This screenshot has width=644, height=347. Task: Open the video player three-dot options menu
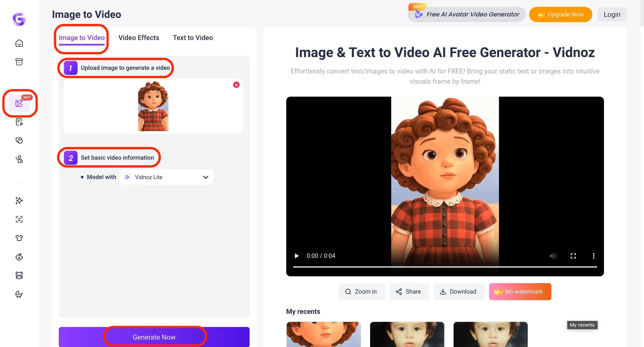pos(594,256)
